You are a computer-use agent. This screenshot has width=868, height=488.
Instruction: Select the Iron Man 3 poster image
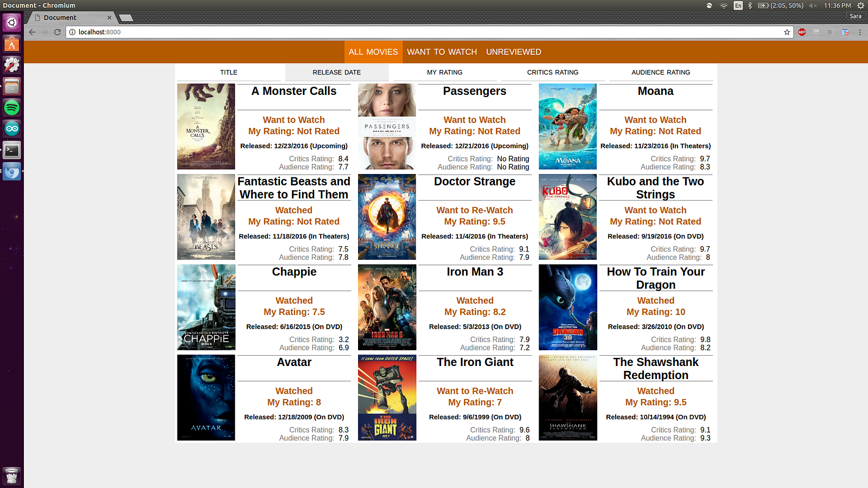pyautogui.click(x=387, y=307)
